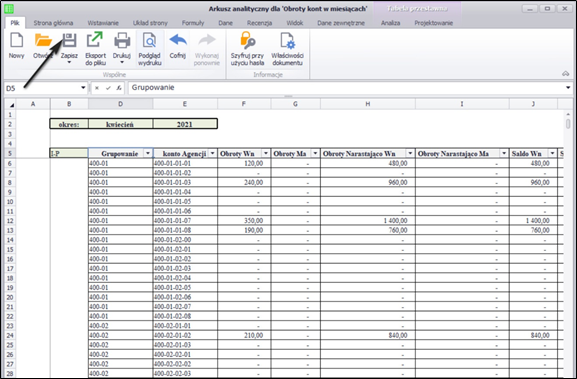Click the Eksport do pliku icon
The width and height of the screenshot is (577, 379).
(x=95, y=40)
